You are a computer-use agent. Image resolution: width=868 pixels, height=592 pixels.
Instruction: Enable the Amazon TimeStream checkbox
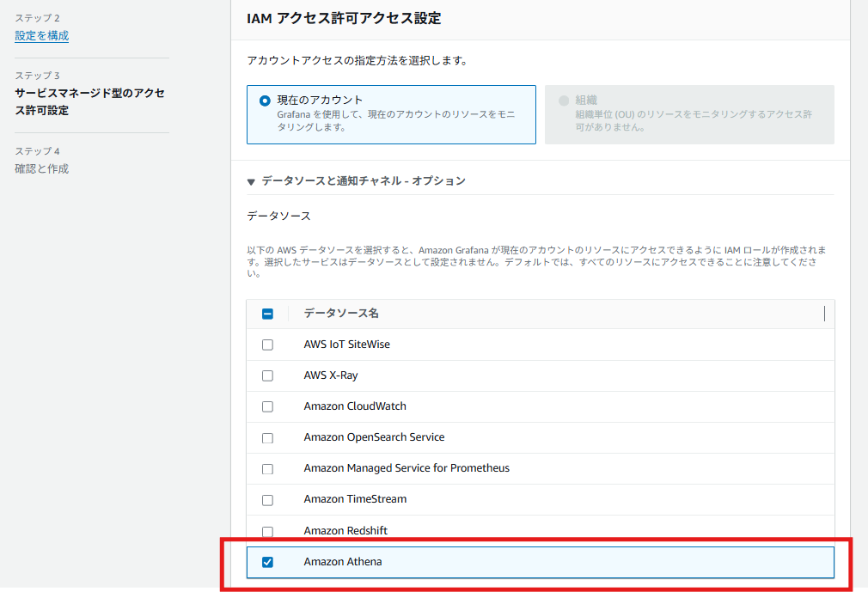[x=267, y=500]
